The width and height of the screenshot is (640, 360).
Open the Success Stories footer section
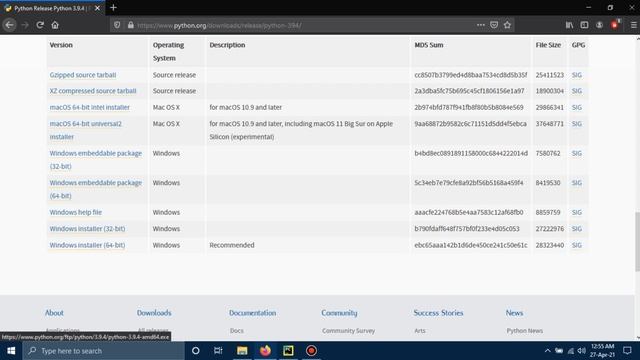438,313
